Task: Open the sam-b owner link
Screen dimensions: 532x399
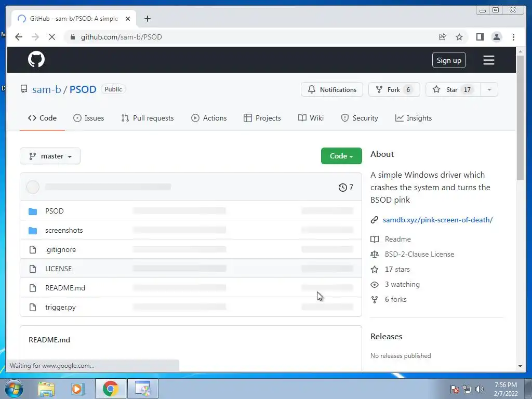Action: coord(46,89)
